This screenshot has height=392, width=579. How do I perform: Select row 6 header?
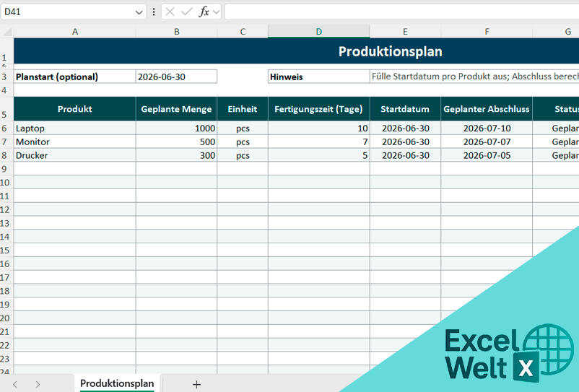pyautogui.click(x=6, y=129)
